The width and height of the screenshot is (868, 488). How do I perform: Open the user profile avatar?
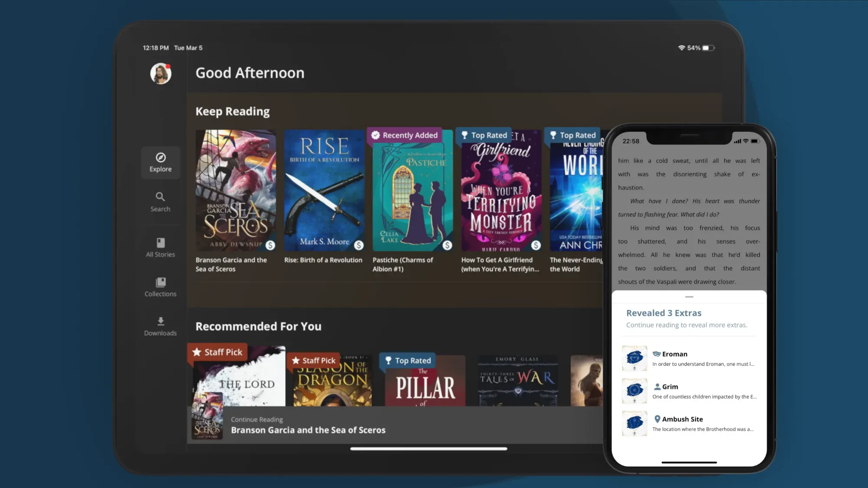pos(161,73)
